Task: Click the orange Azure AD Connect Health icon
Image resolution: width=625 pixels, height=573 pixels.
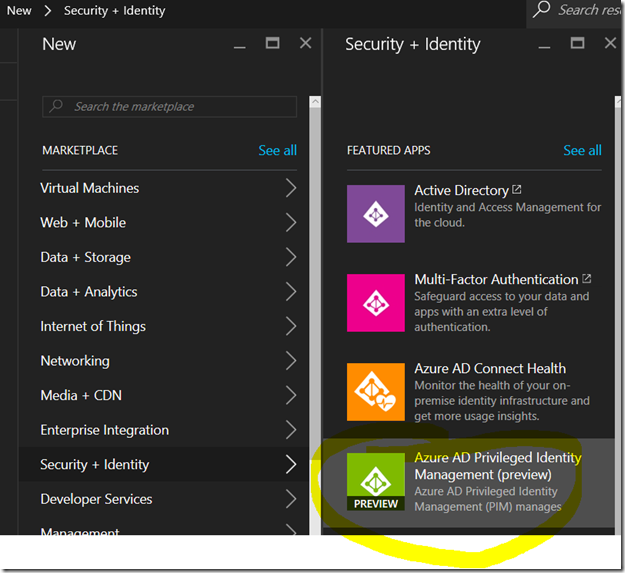Action: click(x=376, y=392)
